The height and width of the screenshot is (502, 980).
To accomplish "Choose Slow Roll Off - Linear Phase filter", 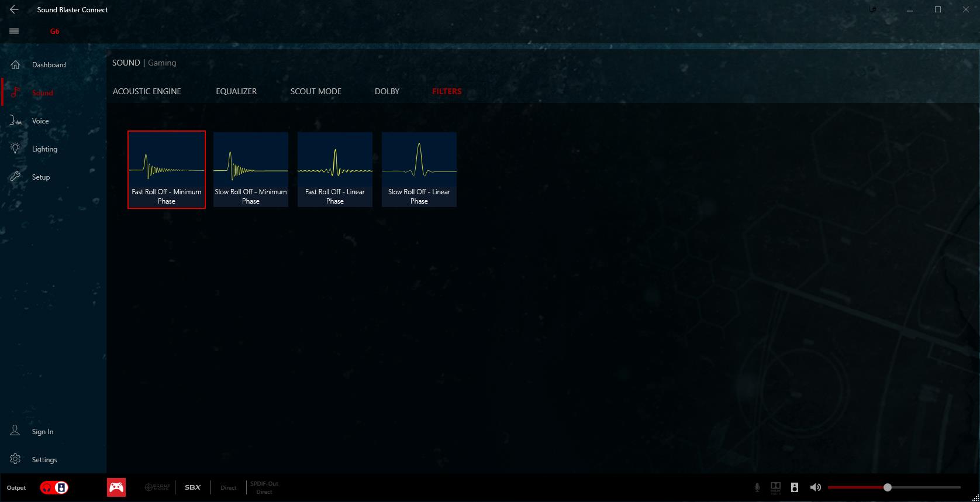I will [x=419, y=170].
